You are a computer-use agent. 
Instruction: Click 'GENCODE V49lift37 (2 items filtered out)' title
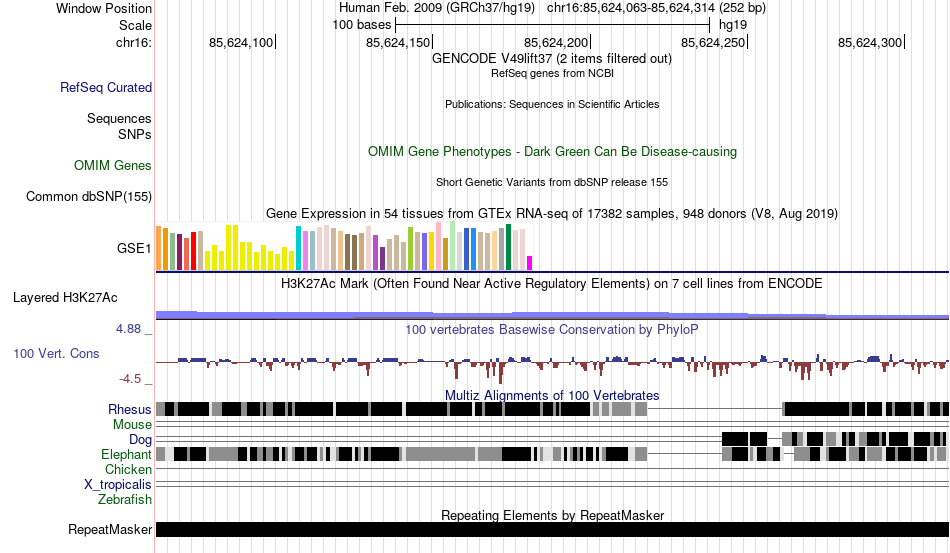552,59
